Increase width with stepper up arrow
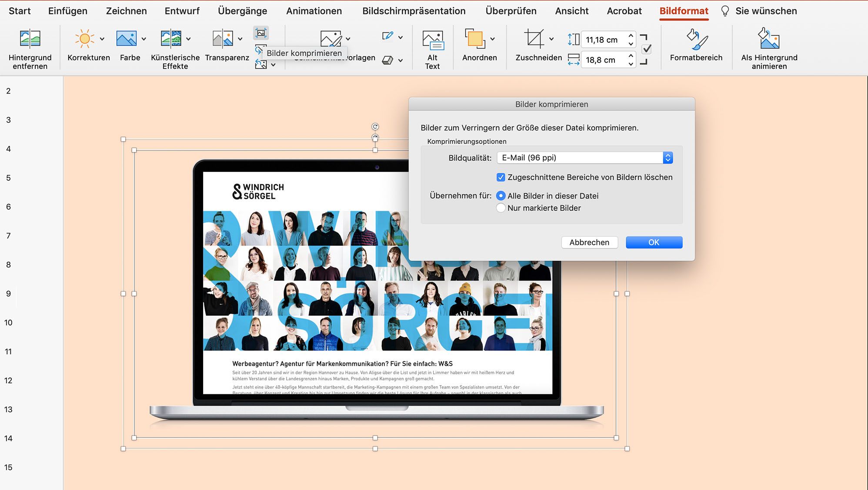 (631, 56)
